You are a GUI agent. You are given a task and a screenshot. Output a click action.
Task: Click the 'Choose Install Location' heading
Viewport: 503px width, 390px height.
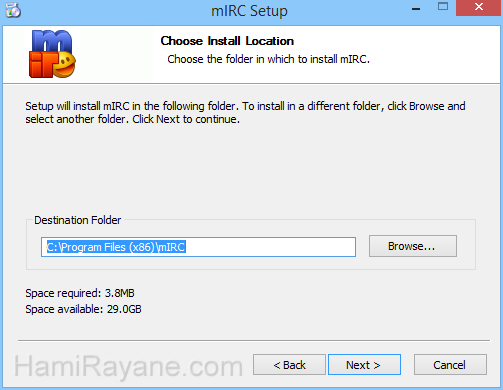point(227,41)
